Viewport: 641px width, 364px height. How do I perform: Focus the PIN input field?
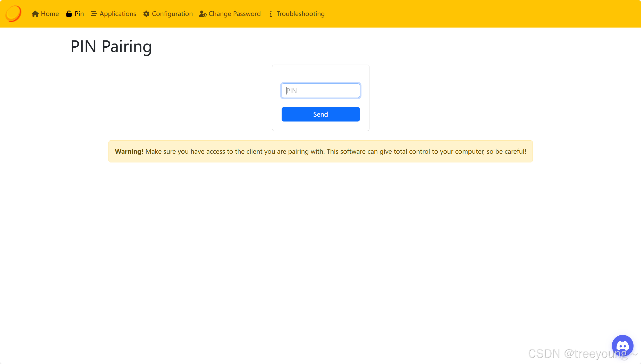320,91
